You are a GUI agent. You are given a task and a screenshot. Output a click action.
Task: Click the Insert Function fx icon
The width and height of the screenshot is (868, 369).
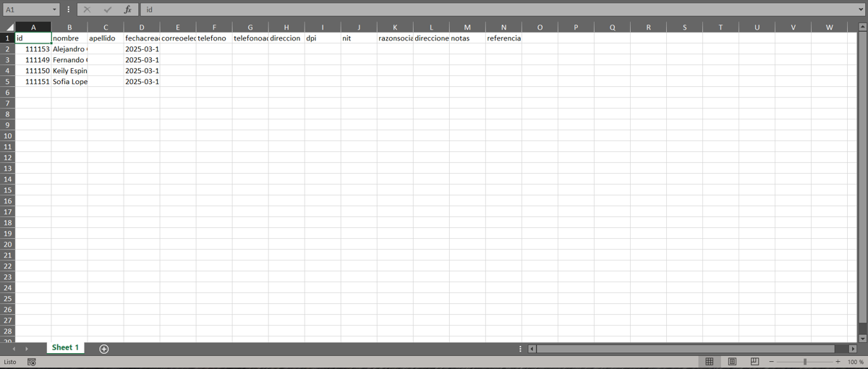(128, 10)
